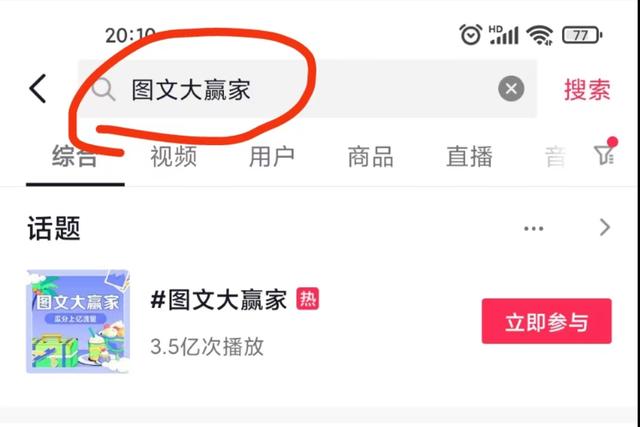Screen dimensions: 640x427
Task: Focus the search field containing 图文大赢家
Action: [x=307, y=89]
